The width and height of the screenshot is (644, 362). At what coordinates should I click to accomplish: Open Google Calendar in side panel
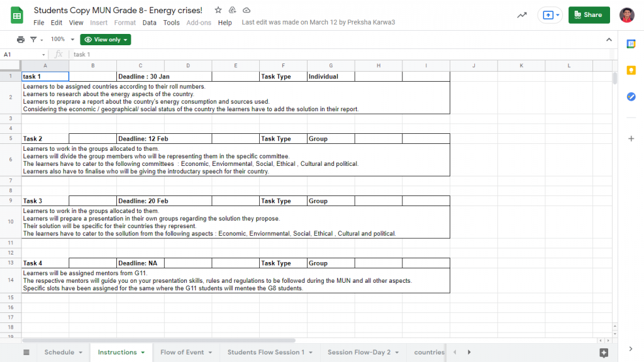[631, 44]
